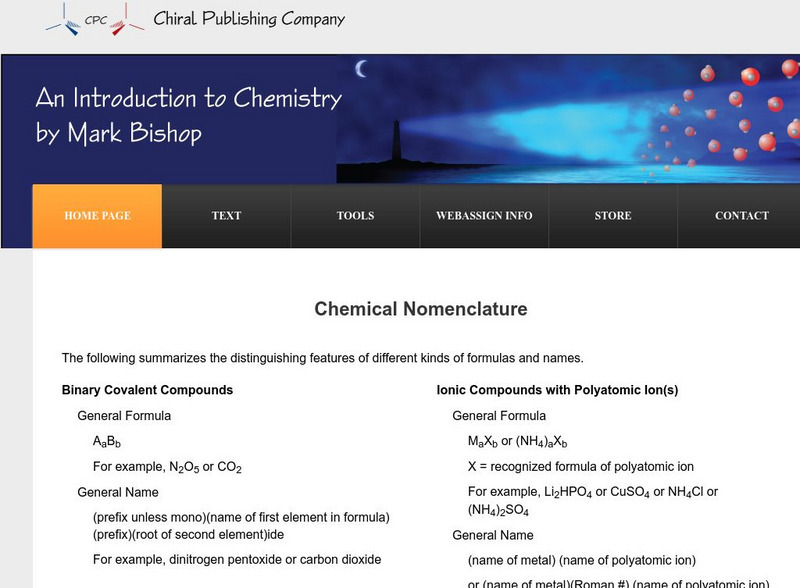The height and width of the screenshot is (588, 800).
Task: Click the Binary Covalent Compounds heading
Action: pyautogui.click(x=147, y=390)
